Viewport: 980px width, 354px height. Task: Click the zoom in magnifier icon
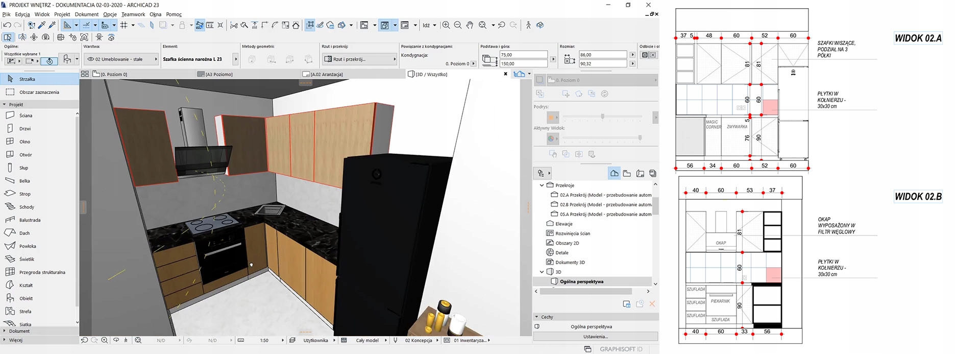click(446, 25)
